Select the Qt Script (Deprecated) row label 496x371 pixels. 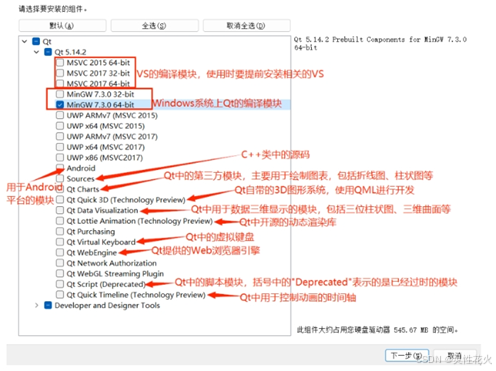pyautogui.click(x=106, y=284)
